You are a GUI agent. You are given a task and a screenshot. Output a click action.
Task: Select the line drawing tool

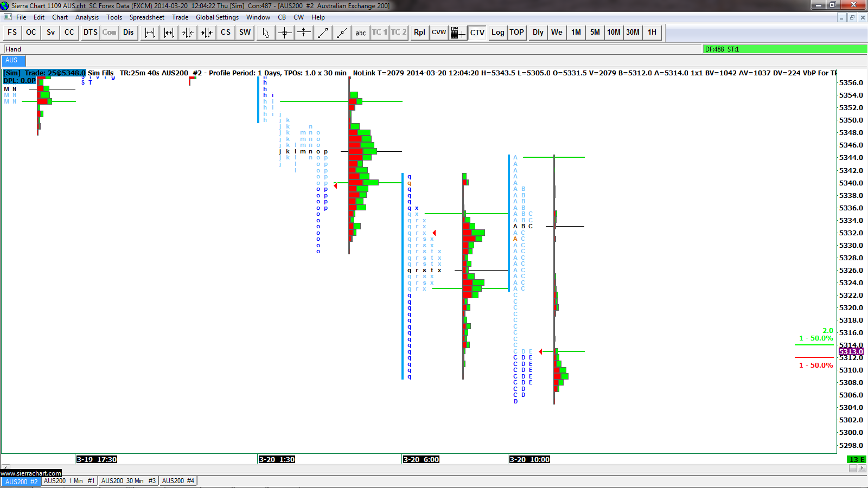click(323, 33)
